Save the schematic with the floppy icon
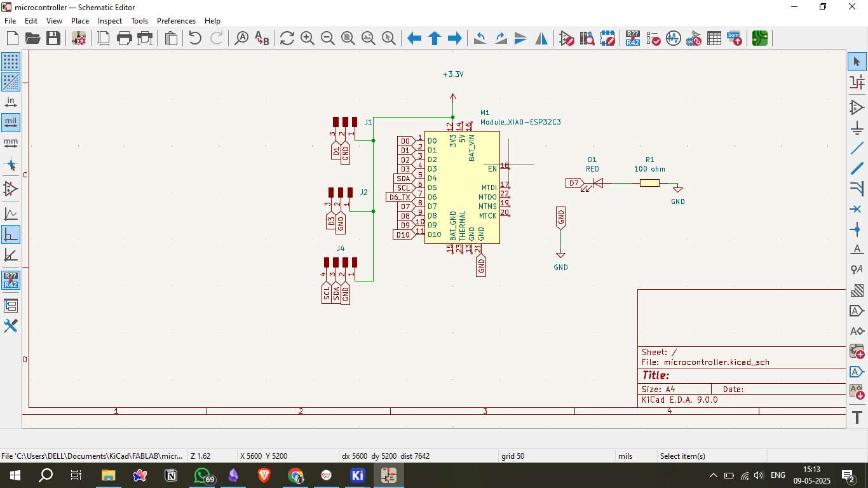Screen dimensions: 868x488 click(x=53, y=39)
